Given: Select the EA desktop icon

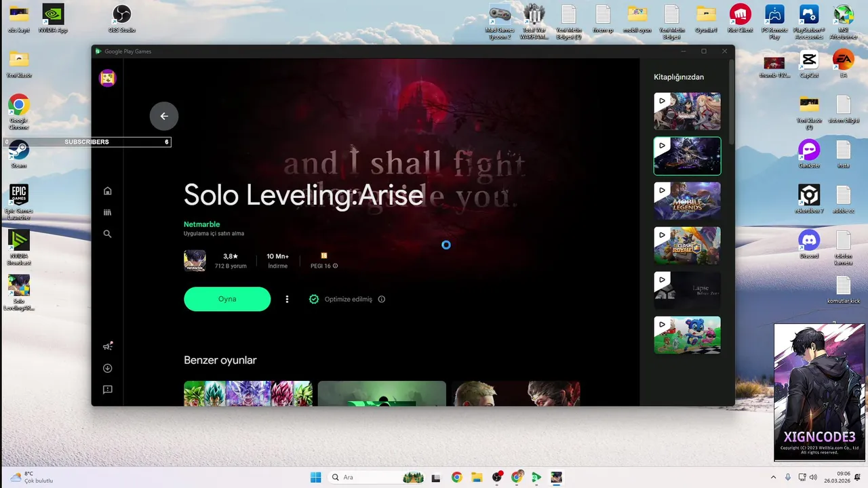Looking at the screenshot, I should tap(843, 64).
